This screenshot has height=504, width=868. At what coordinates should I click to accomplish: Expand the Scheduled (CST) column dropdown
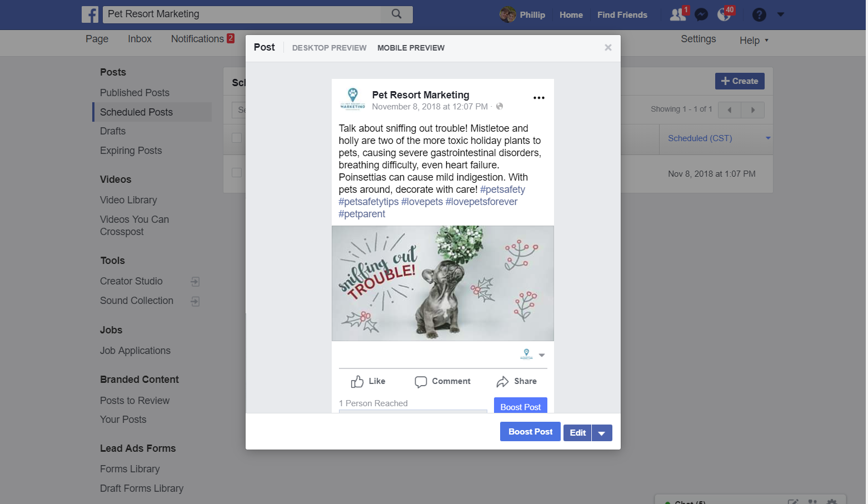pos(768,138)
